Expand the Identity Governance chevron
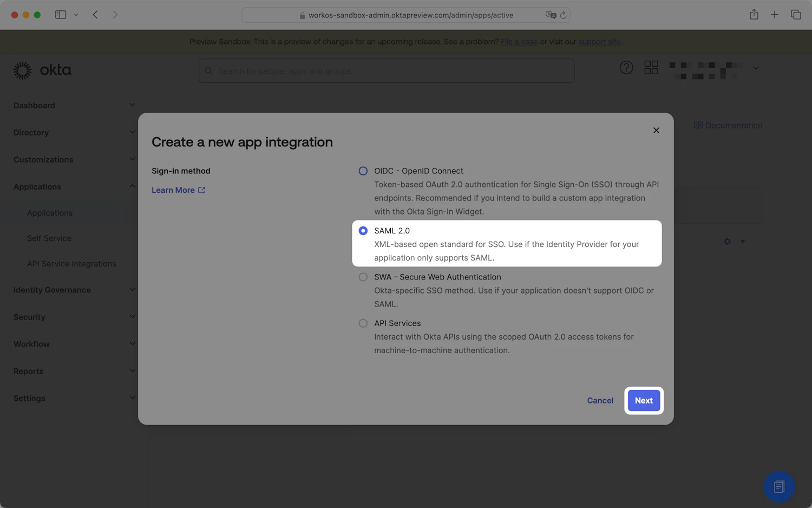 click(x=132, y=290)
